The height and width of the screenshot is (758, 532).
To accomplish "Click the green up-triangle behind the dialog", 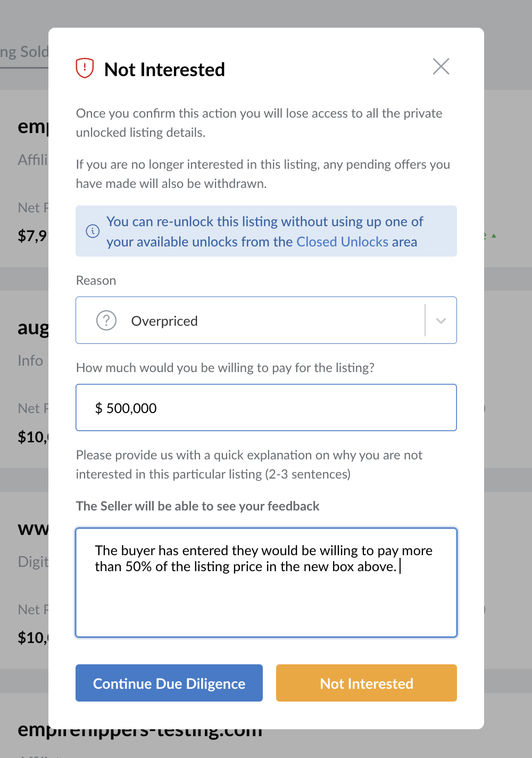I will [494, 235].
